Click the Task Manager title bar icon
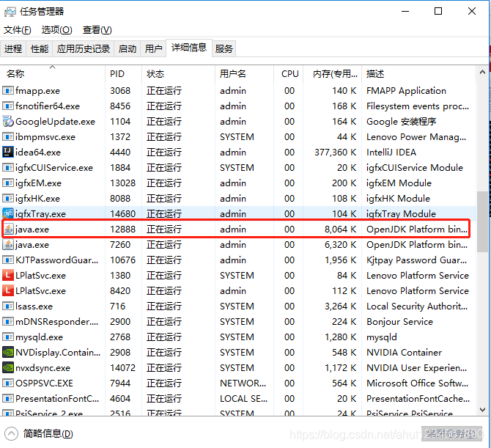 10,12
